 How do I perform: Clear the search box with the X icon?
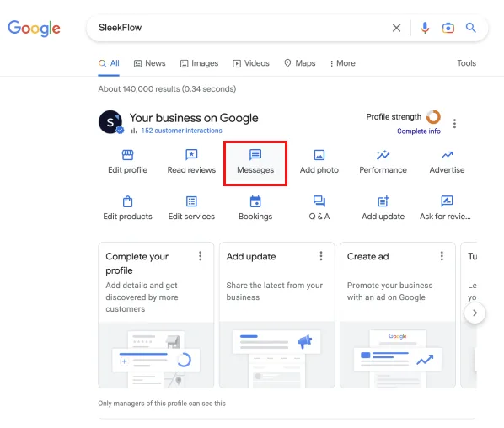(x=396, y=28)
